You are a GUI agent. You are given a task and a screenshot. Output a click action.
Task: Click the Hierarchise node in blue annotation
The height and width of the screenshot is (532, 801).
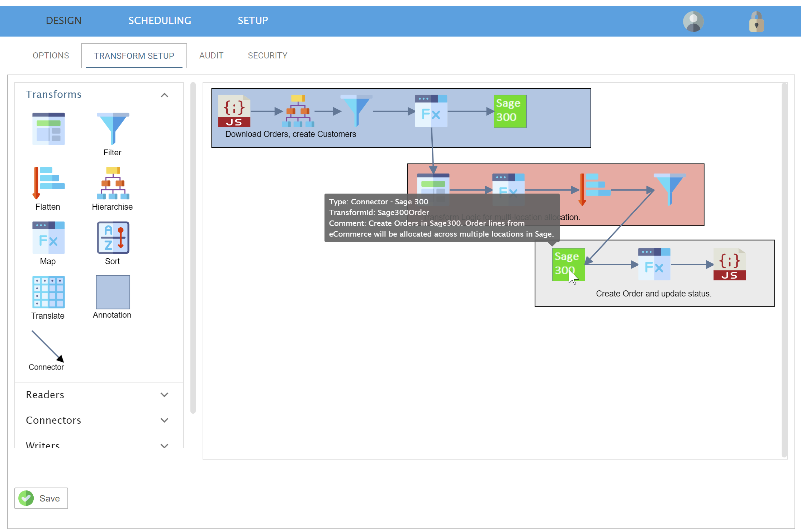tap(298, 111)
